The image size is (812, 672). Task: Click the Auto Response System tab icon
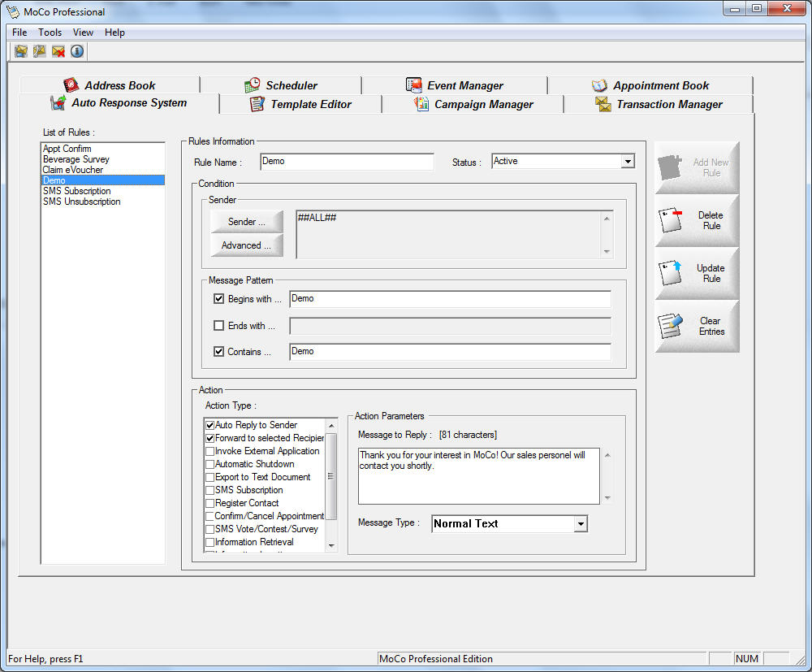(x=58, y=102)
